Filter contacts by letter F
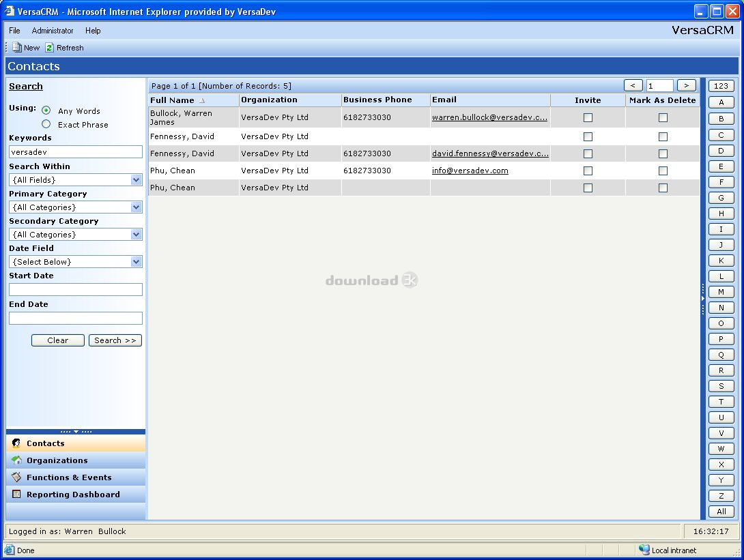744x560 pixels. point(721,182)
